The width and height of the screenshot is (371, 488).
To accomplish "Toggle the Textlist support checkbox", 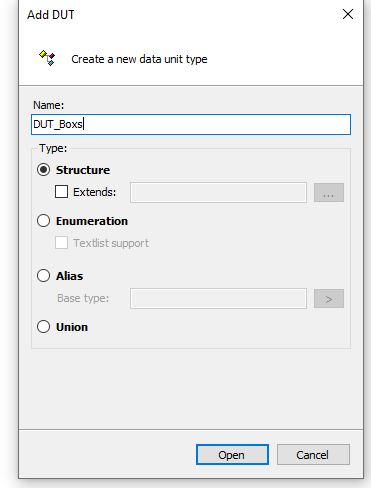I will point(61,243).
